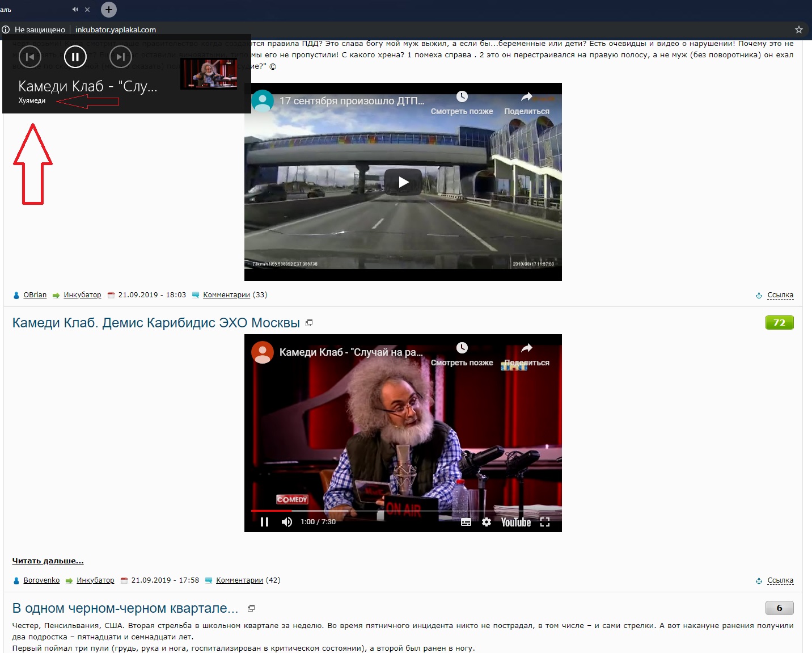812x653 pixels.
Task: Click comments icon beside Комментарии (42)
Action: (209, 580)
